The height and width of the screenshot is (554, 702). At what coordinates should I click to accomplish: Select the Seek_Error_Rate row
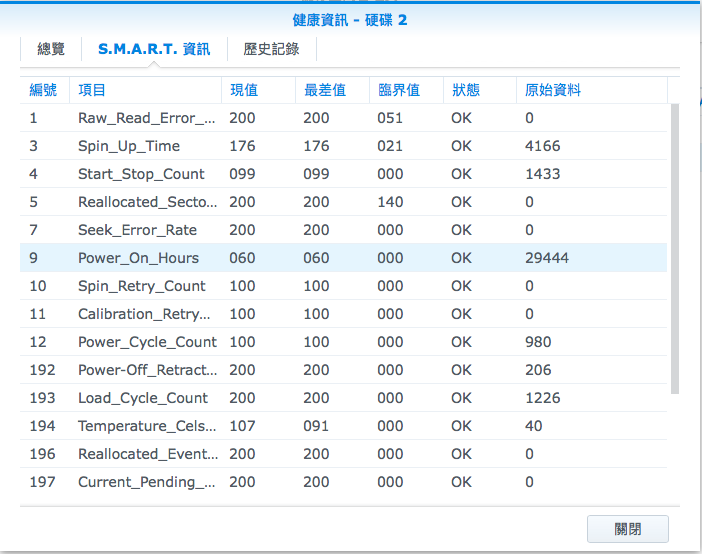(343, 230)
